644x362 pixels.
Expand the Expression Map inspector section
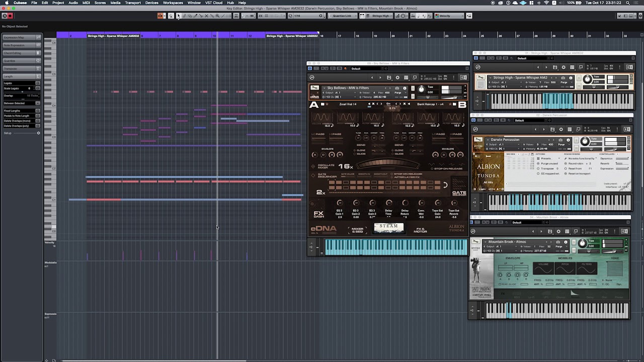pyautogui.click(x=22, y=37)
